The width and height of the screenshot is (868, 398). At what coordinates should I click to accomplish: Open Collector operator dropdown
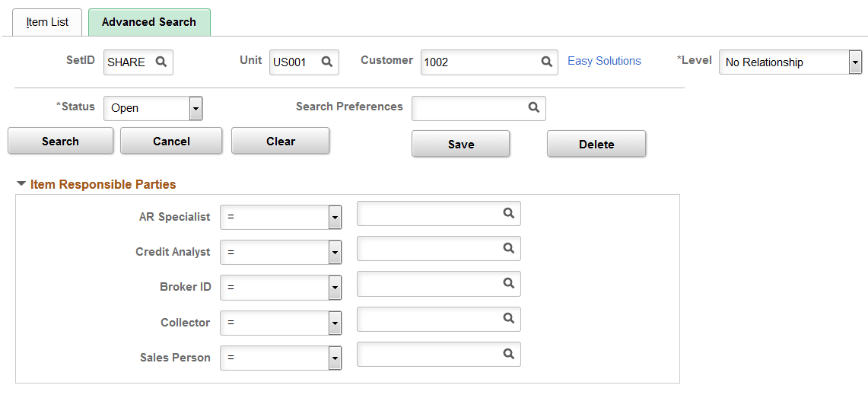tap(281, 323)
